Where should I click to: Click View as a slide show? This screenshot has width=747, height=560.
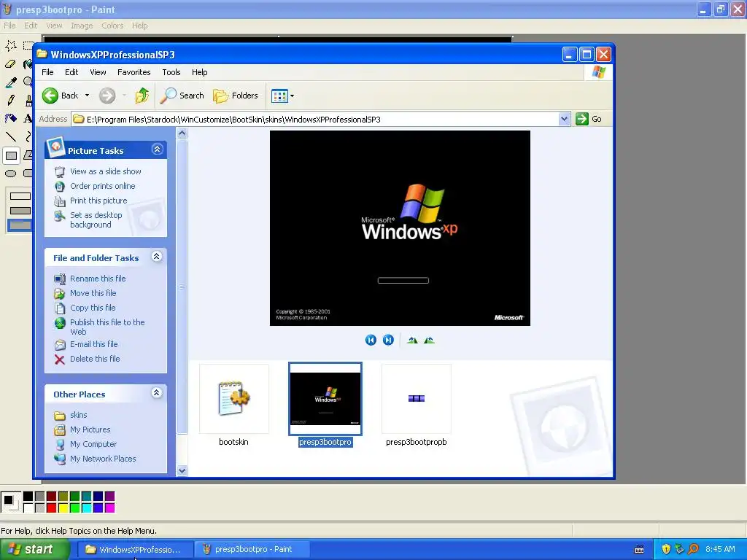pos(106,171)
